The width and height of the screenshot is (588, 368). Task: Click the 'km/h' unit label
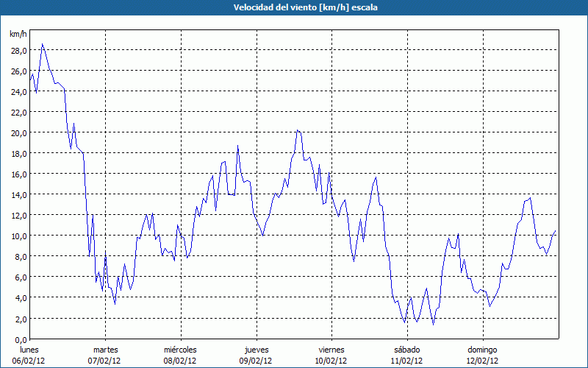(x=18, y=35)
